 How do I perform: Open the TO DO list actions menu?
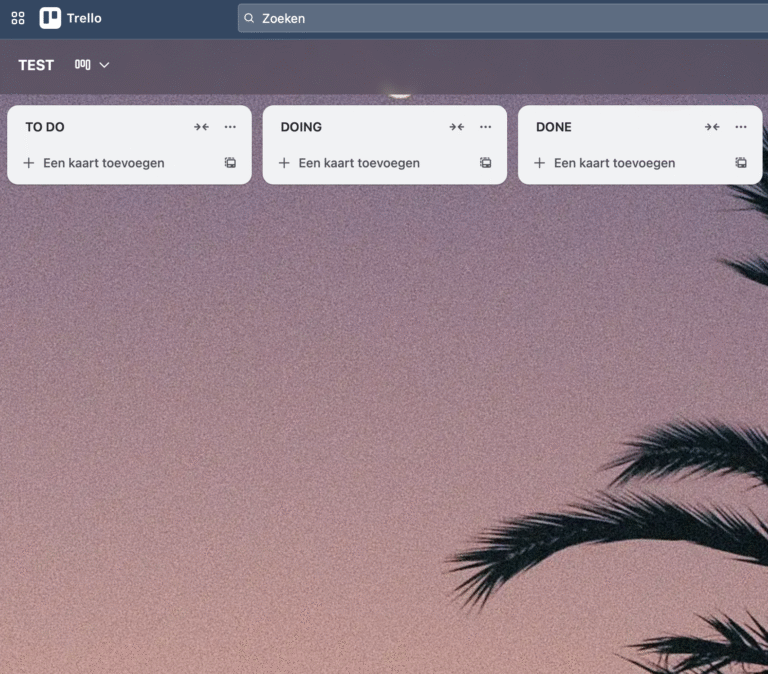point(230,127)
